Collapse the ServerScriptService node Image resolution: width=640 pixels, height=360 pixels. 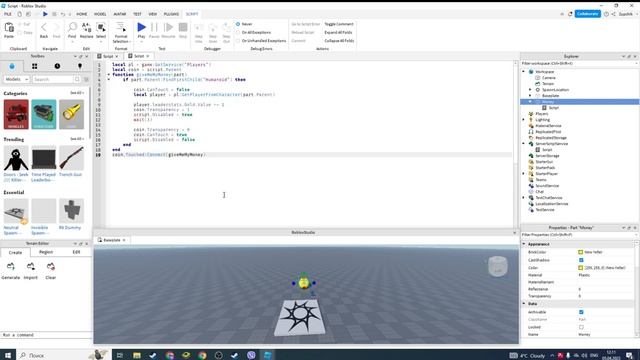pyautogui.click(x=524, y=144)
